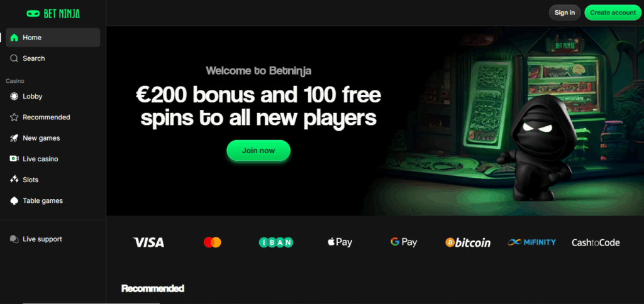
Task: Click the Search magnifier icon
Action: [14, 58]
